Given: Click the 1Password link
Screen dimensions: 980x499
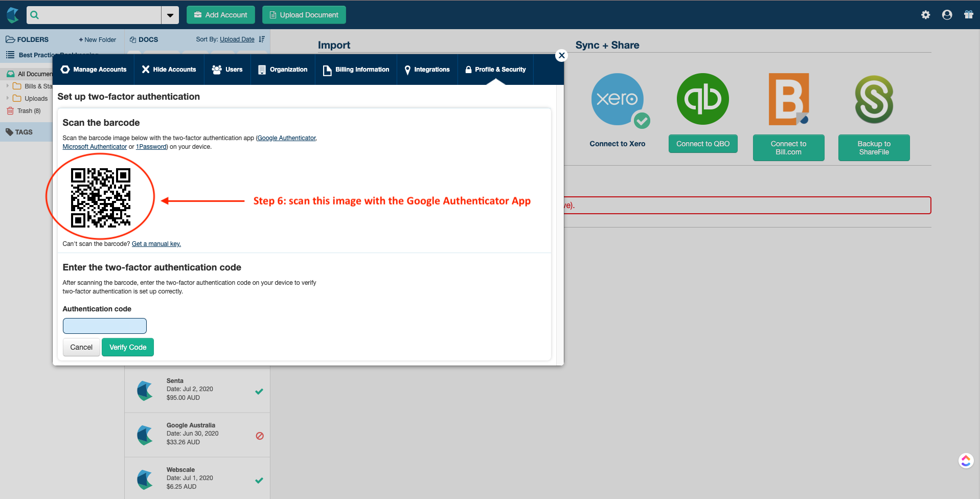Looking at the screenshot, I should tap(151, 147).
